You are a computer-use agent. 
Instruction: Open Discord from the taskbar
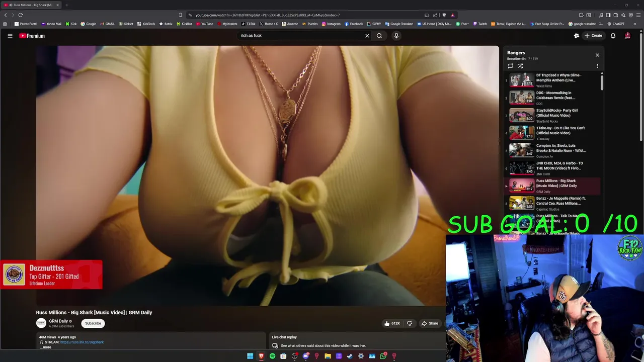pos(305,356)
